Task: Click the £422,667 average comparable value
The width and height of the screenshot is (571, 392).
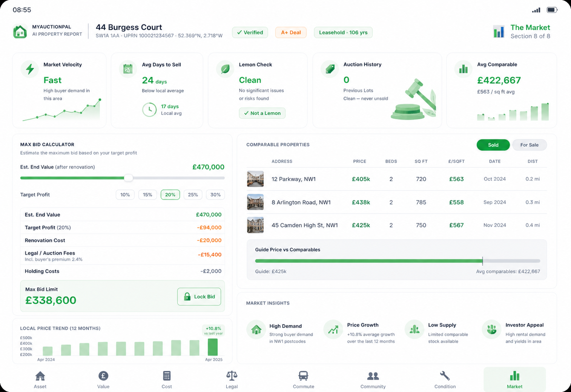Action: pos(499,80)
